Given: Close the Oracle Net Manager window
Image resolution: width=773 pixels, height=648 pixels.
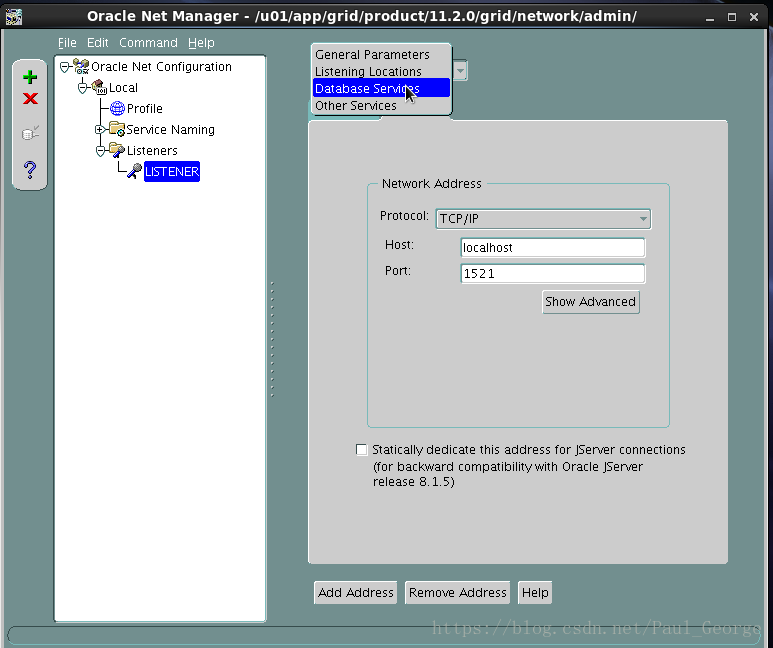Looking at the screenshot, I should point(754,17).
